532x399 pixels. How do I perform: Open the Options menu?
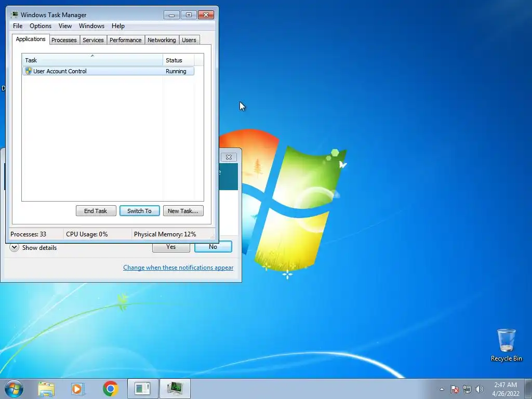tap(41, 26)
